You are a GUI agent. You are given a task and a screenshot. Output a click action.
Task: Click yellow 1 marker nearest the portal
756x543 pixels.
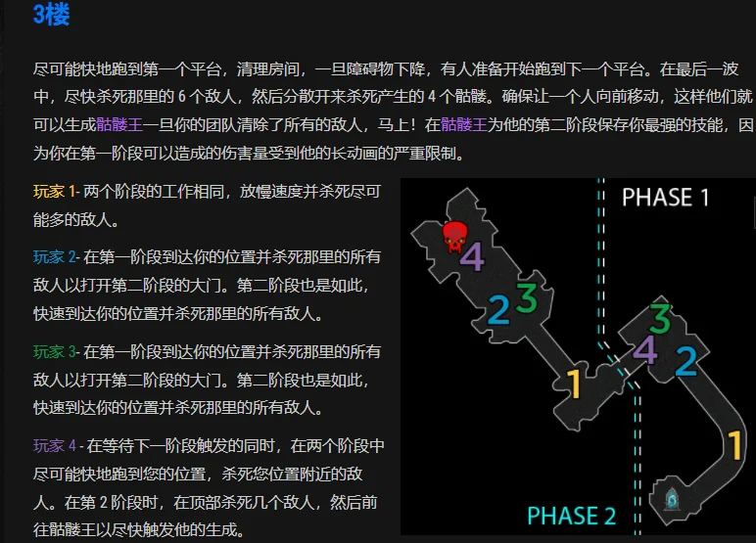(731, 447)
